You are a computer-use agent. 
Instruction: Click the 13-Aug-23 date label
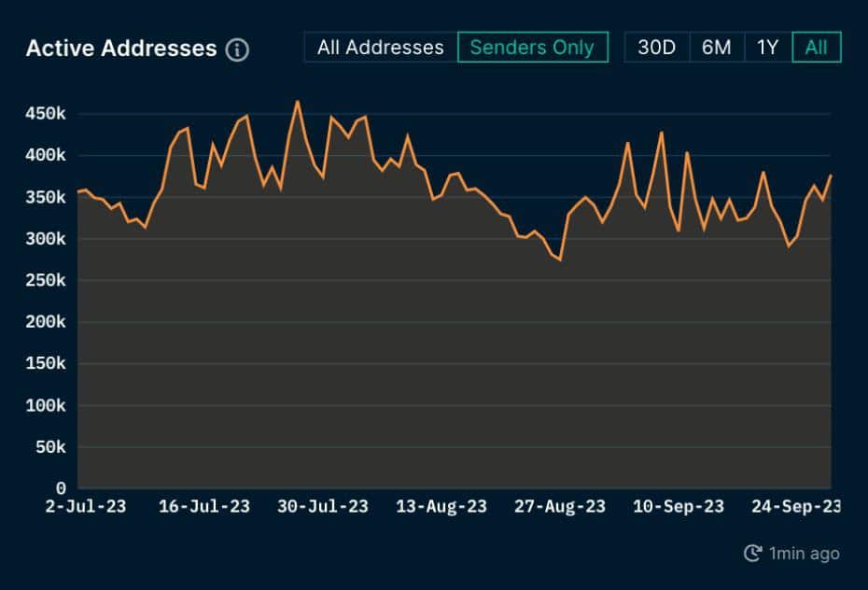pyautogui.click(x=441, y=506)
